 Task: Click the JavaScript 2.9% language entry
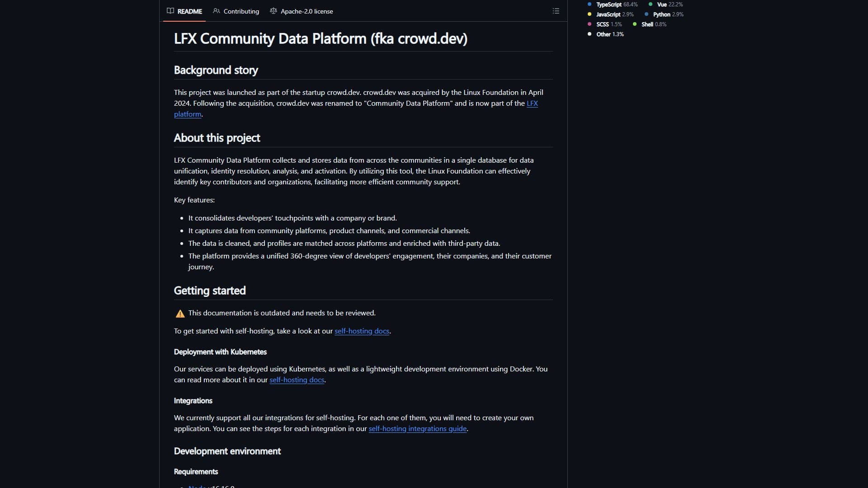pos(611,14)
